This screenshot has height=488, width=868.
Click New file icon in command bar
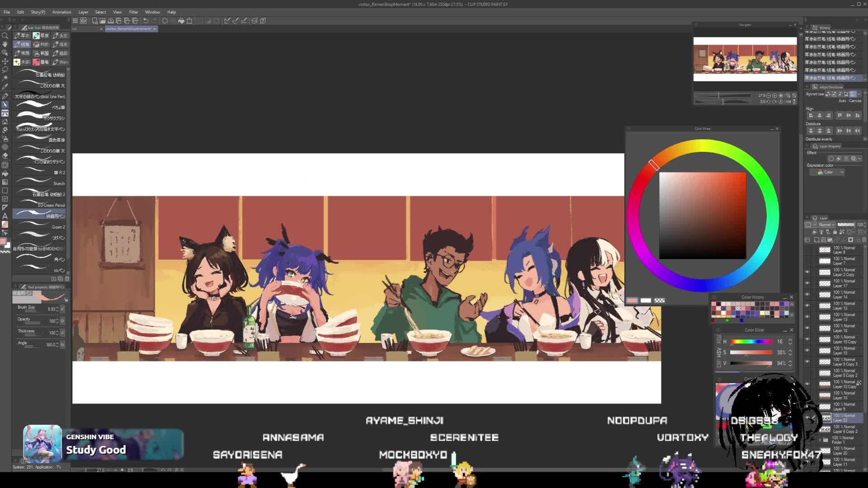coord(94,21)
